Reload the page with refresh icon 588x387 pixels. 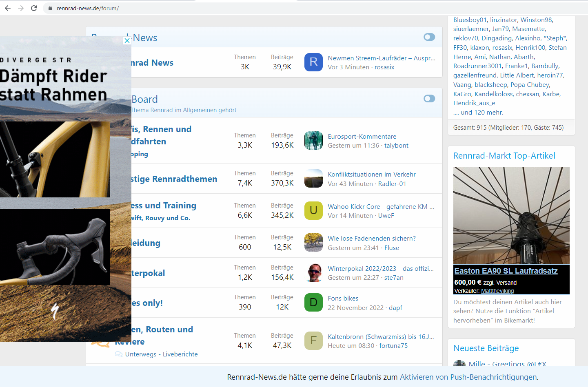pos(34,8)
